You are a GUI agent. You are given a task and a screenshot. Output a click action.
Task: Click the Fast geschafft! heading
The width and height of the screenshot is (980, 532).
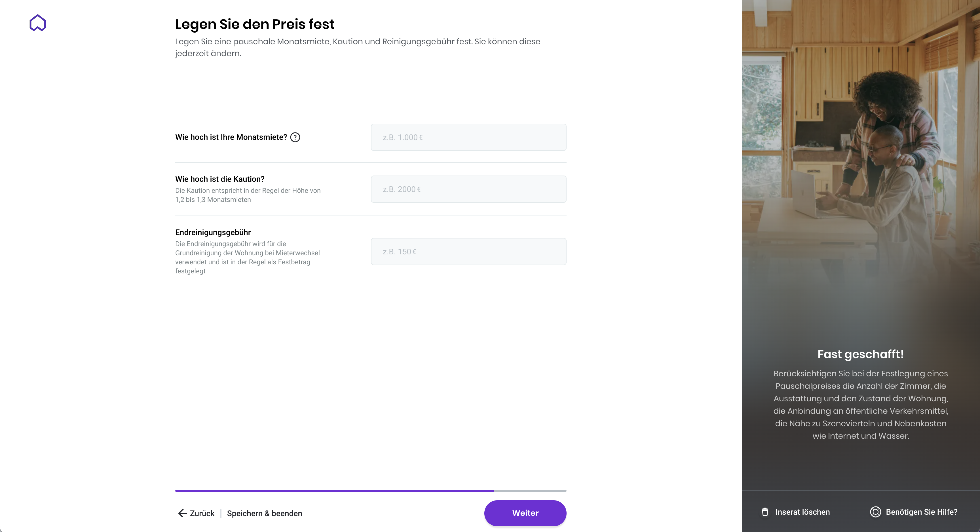pos(861,354)
